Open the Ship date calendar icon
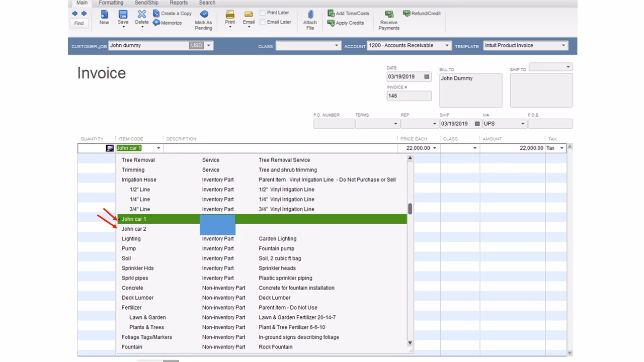644x362 pixels. click(x=477, y=124)
